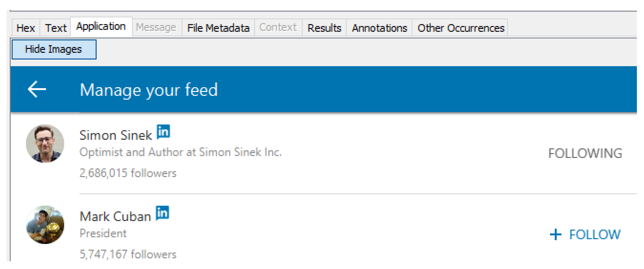Open the Other Occurrences tab
This screenshot has width=644, height=269.
pyautogui.click(x=461, y=28)
